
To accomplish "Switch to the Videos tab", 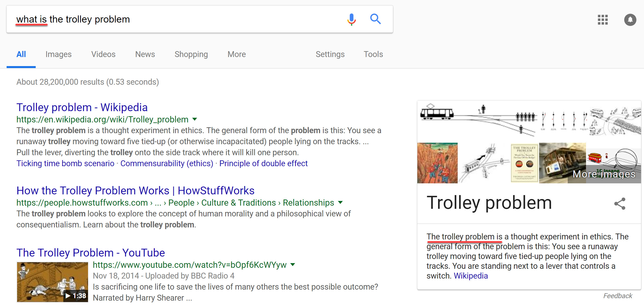I will click(103, 54).
